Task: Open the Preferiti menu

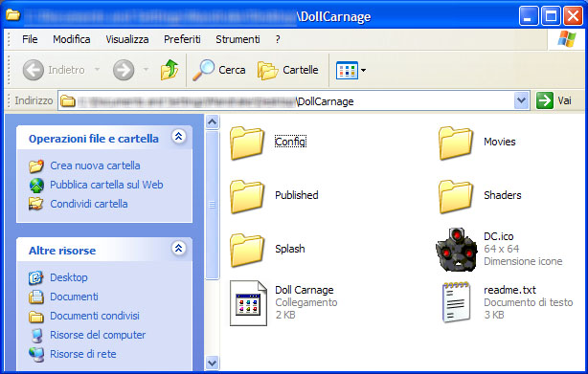Action: (x=182, y=39)
